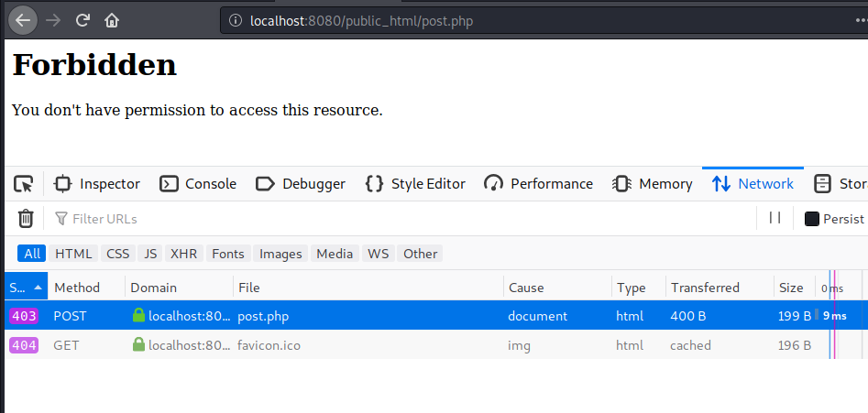Activate the element picker icon
The image size is (868, 413).
click(x=24, y=184)
